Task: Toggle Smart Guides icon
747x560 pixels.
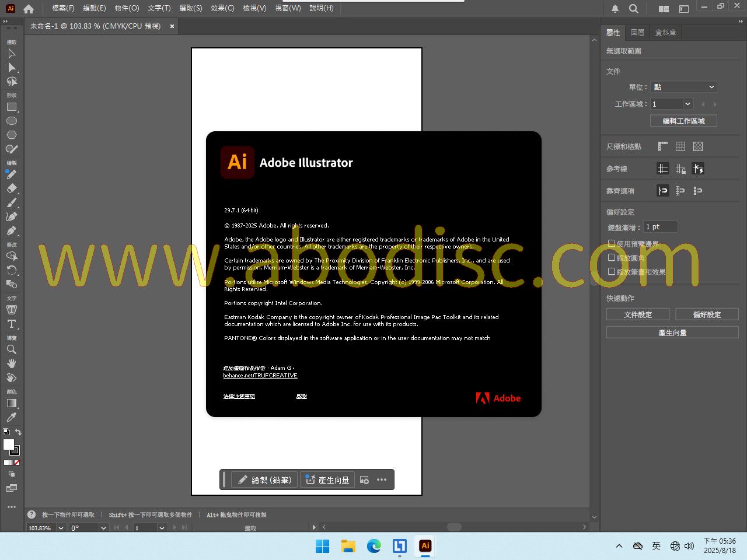Action: (698, 169)
